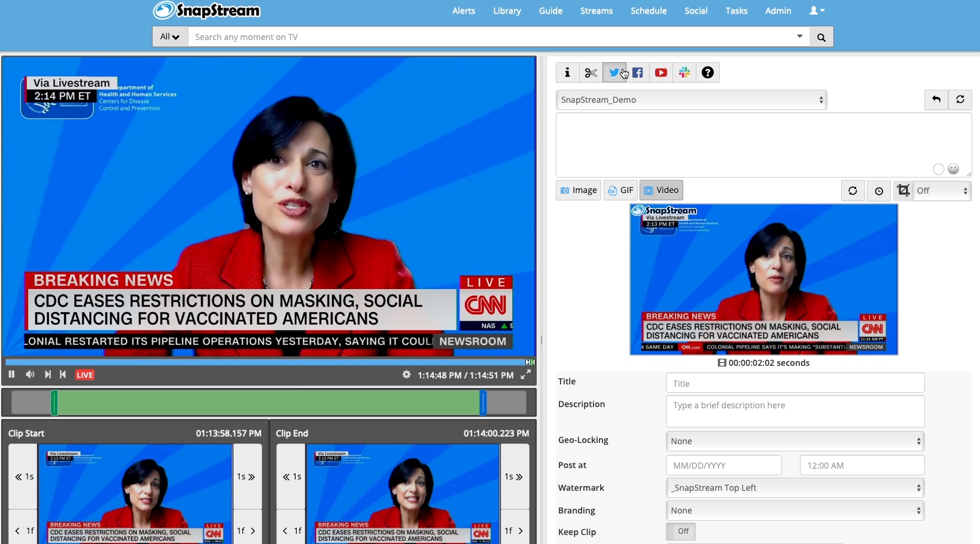Open the post scheduling clock icon
The image size is (980, 544).
(x=878, y=191)
